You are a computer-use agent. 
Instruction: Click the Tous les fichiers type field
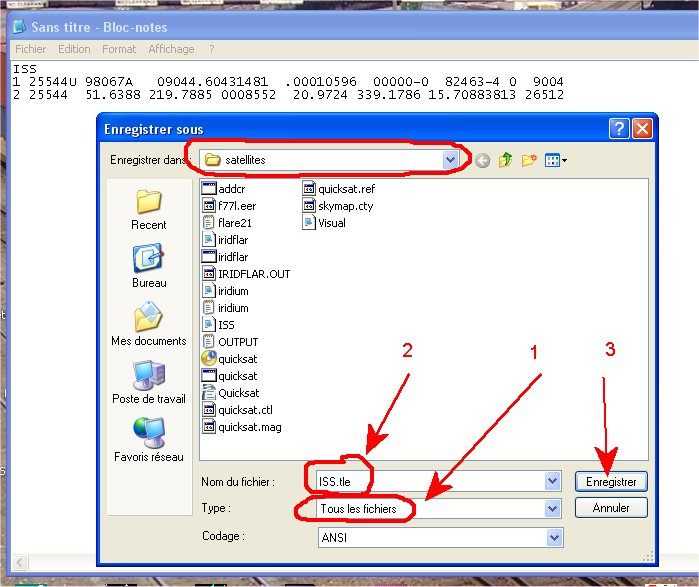438,509
